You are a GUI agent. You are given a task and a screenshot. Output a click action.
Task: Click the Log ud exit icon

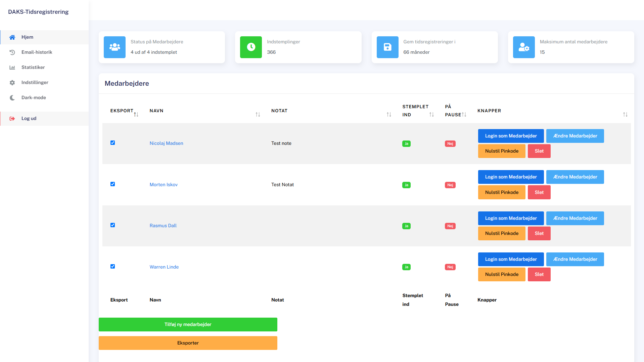pos(12,119)
